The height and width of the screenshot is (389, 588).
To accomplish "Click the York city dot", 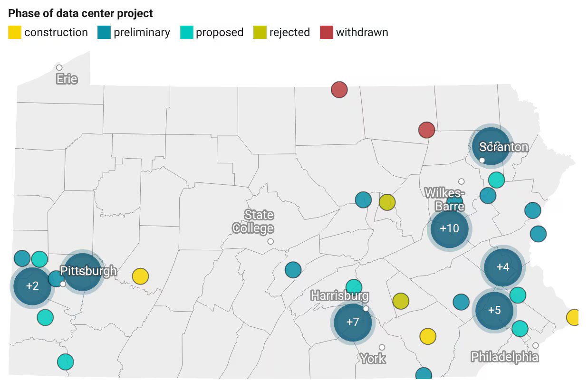I will click(382, 347).
